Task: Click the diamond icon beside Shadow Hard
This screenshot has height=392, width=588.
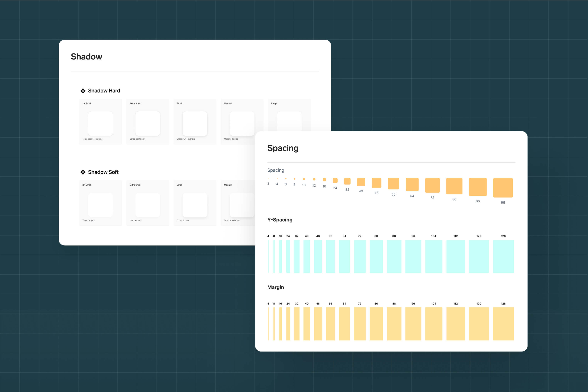Action: (83, 91)
